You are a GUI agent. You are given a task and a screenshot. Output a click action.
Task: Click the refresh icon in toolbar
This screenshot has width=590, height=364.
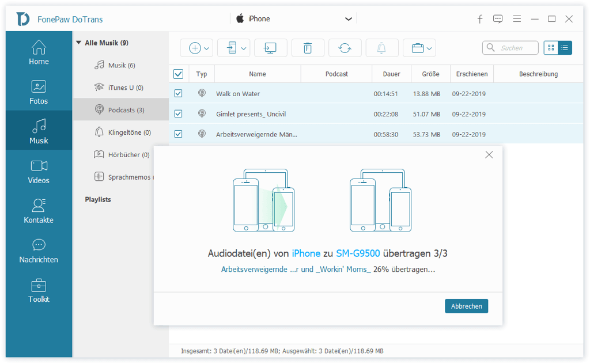pos(345,48)
